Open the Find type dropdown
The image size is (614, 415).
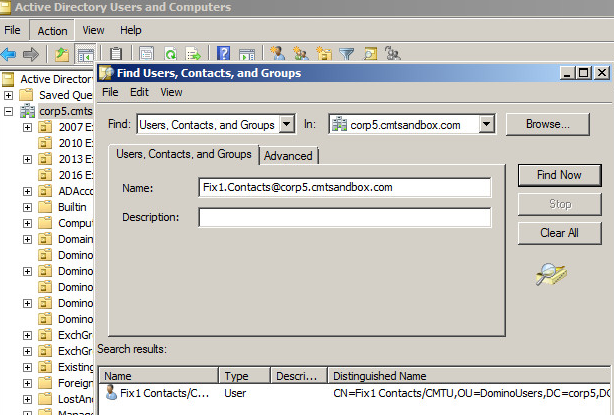[x=287, y=124]
